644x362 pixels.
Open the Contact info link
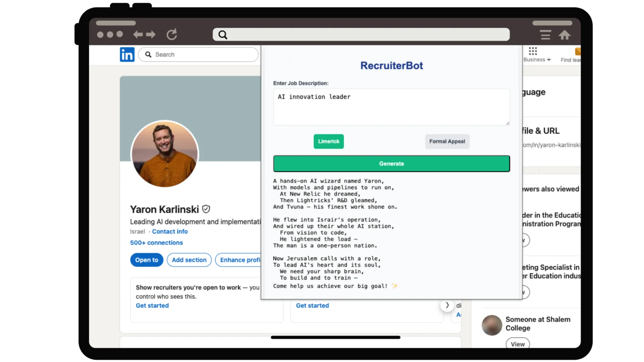point(170,232)
